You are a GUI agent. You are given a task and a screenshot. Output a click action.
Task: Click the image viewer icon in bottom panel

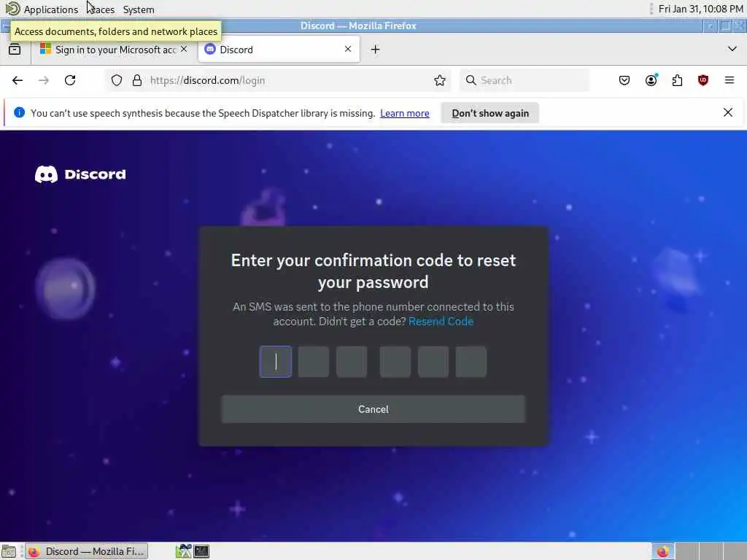(x=183, y=551)
